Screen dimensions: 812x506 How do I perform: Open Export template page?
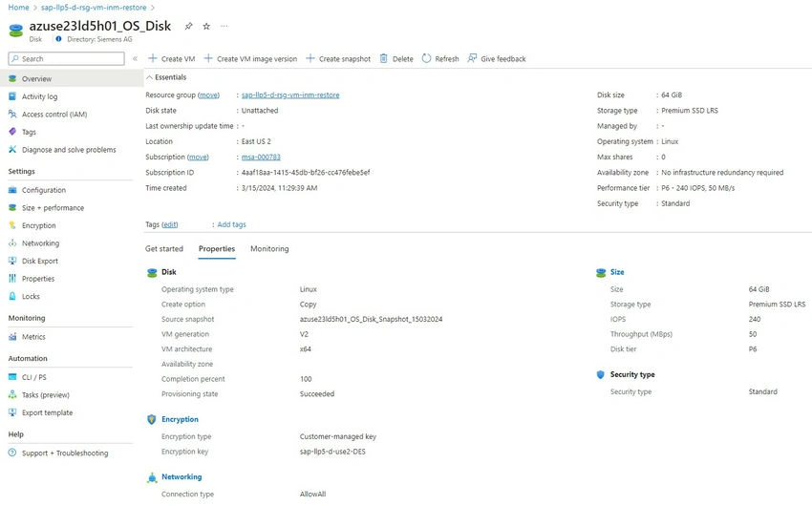[47, 412]
